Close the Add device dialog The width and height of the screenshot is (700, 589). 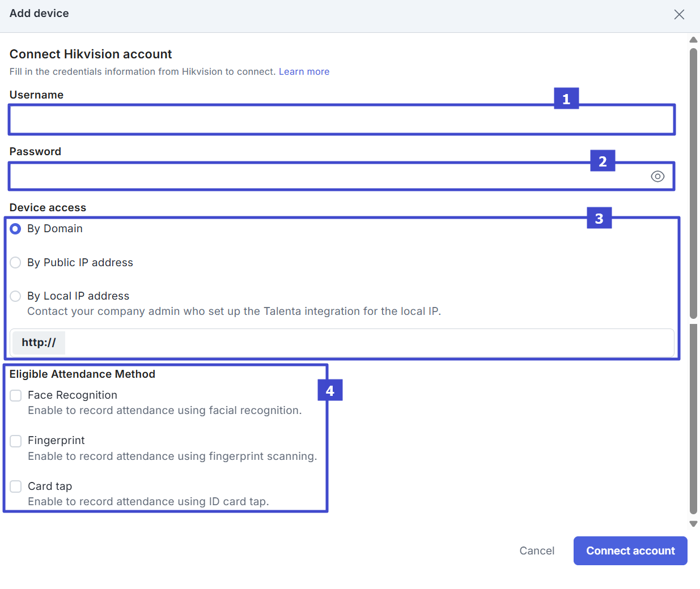coord(679,15)
